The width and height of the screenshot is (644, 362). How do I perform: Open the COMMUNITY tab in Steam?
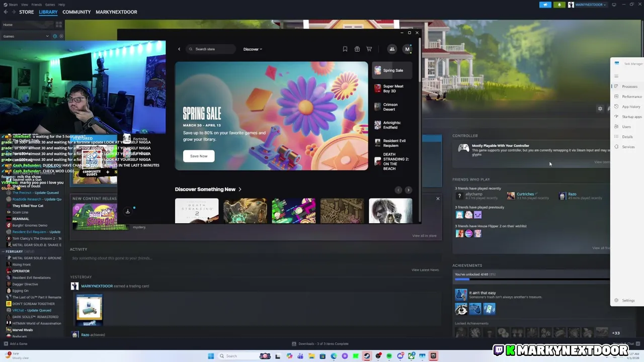point(76,12)
